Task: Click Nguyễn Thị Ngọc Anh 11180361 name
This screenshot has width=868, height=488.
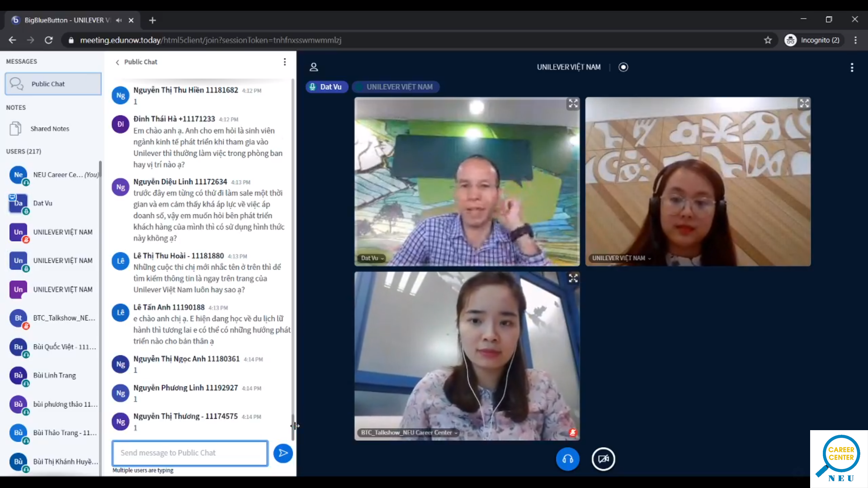Action: (186, 359)
